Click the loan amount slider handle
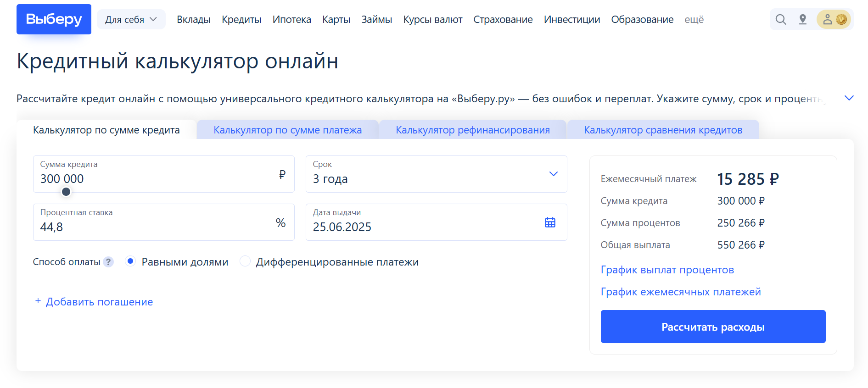The height and width of the screenshot is (388, 868). pyautogui.click(x=66, y=192)
